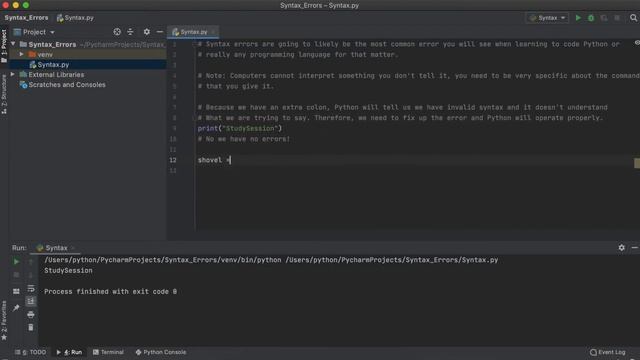Start debugging with the bug icon
Screen dimensions: 640x360
(591, 18)
